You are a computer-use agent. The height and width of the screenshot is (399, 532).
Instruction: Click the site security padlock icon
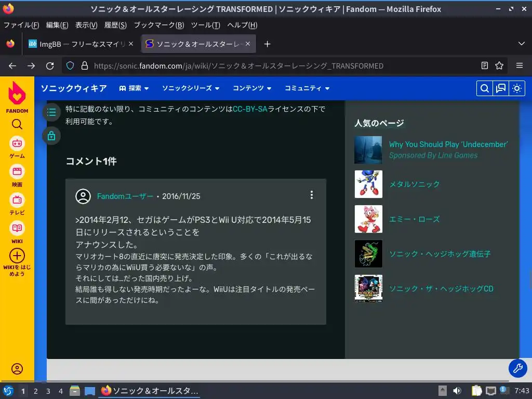point(85,65)
